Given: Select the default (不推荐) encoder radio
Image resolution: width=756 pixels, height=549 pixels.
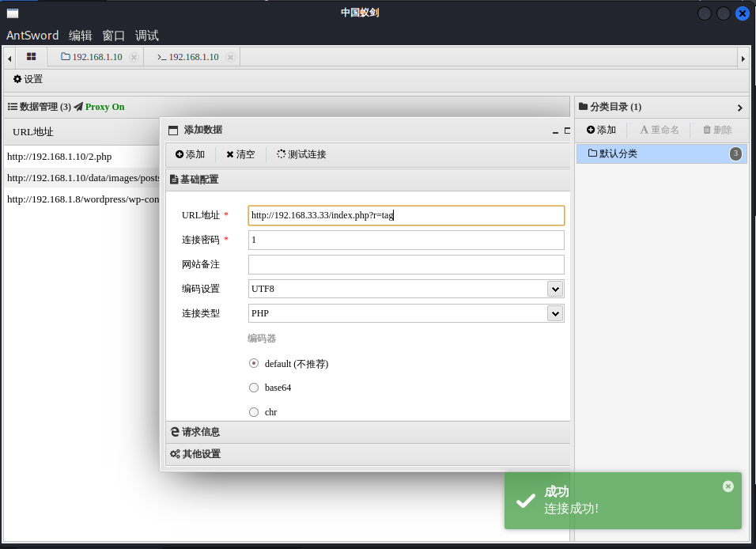Looking at the screenshot, I should (254, 363).
